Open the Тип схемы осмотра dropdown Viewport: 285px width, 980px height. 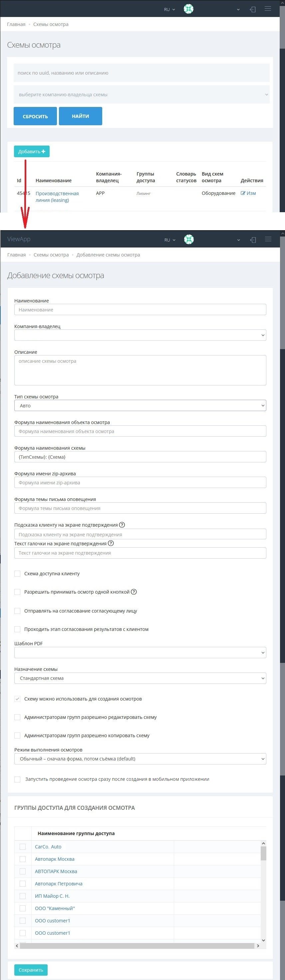tap(140, 405)
